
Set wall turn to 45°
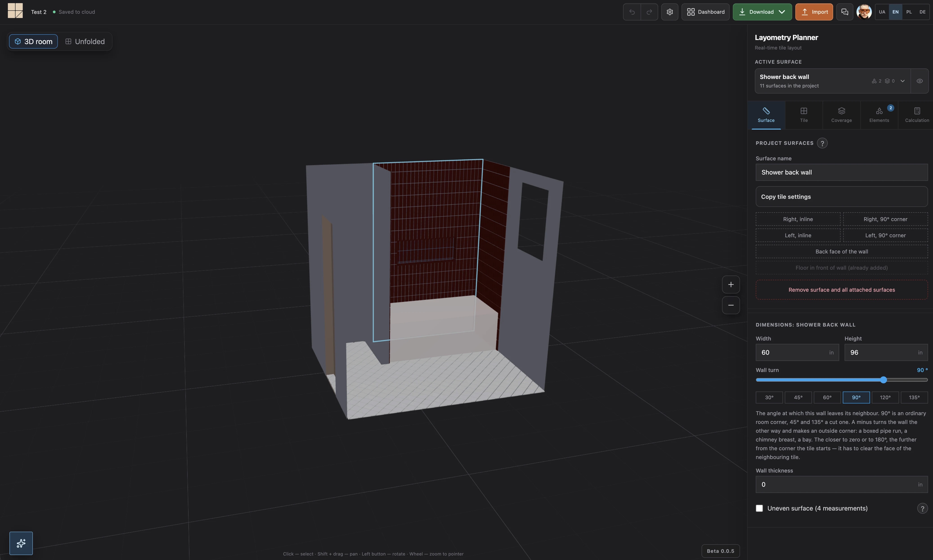pyautogui.click(x=798, y=397)
